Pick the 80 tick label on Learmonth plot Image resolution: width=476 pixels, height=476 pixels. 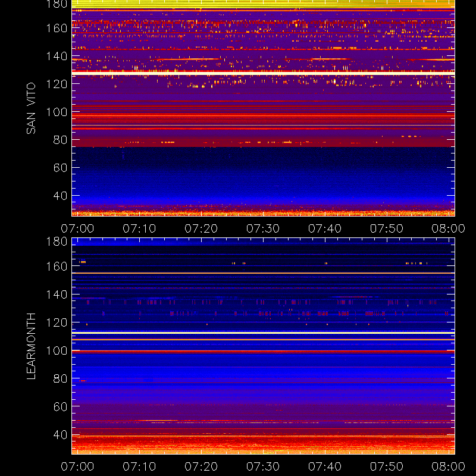pos(60,378)
